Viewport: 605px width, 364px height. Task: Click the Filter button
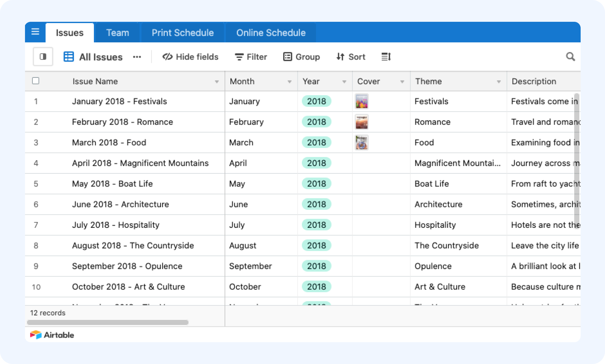coord(251,57)
